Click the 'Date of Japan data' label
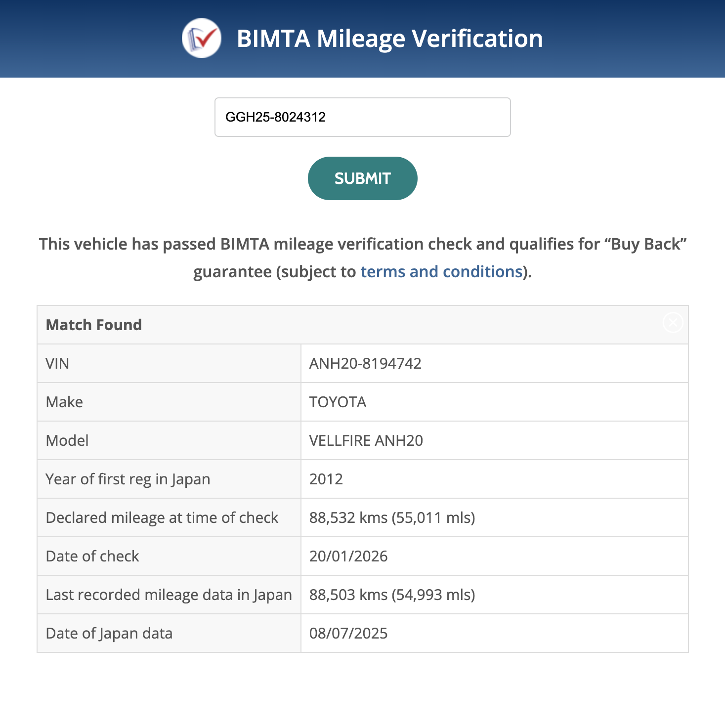 click(109, 634)
